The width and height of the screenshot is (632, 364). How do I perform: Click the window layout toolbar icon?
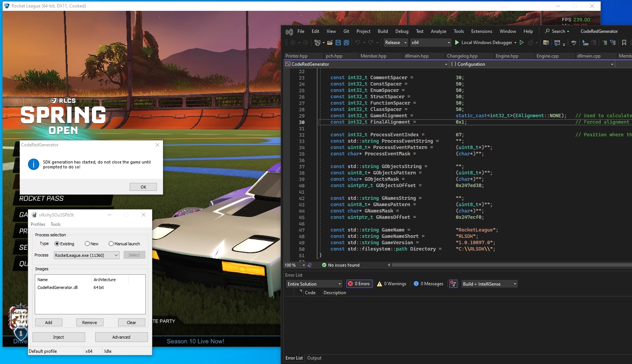557,43
